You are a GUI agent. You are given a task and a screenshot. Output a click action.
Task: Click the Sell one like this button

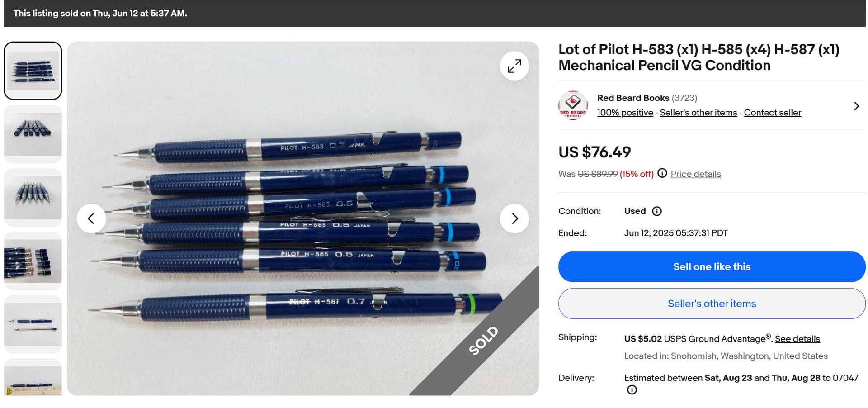coord(712,267)
